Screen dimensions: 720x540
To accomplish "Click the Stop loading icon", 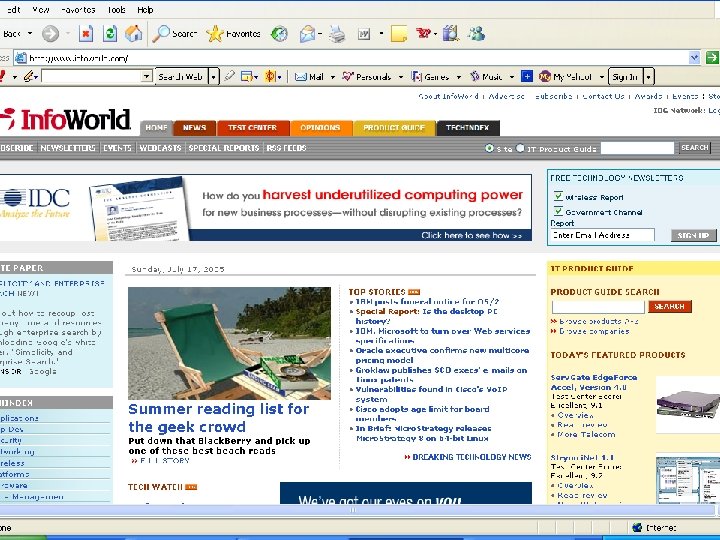I will [x=86, y=34].
